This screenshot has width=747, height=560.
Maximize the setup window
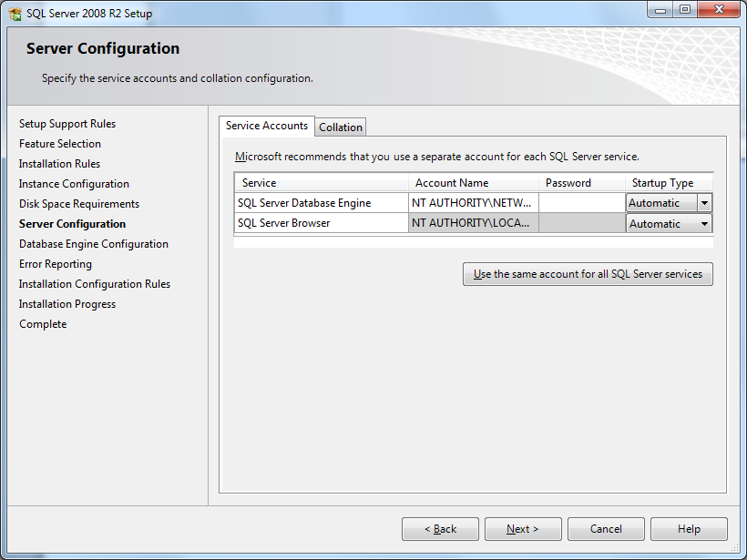coord(685,10)
